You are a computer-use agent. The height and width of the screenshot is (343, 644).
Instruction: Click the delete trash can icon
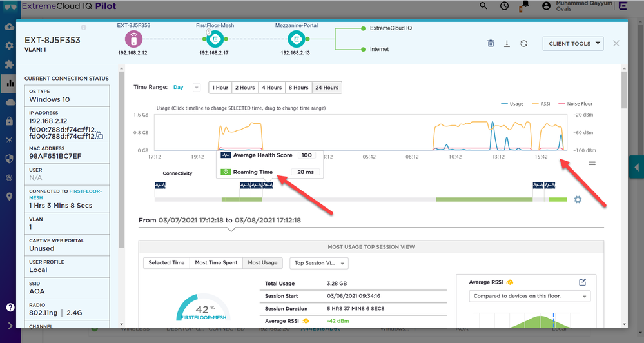pyautogui.click(x=491, y=44)
